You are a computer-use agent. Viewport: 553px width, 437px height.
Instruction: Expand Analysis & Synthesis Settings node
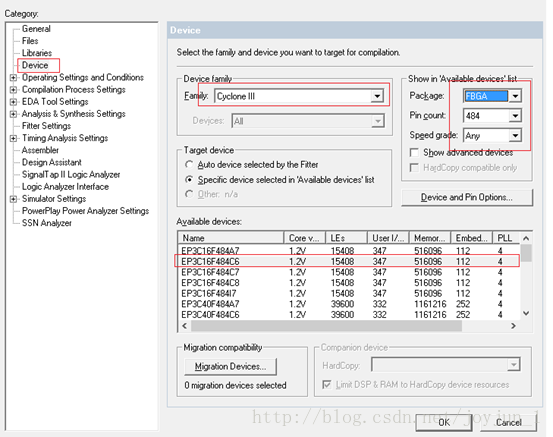13,114
